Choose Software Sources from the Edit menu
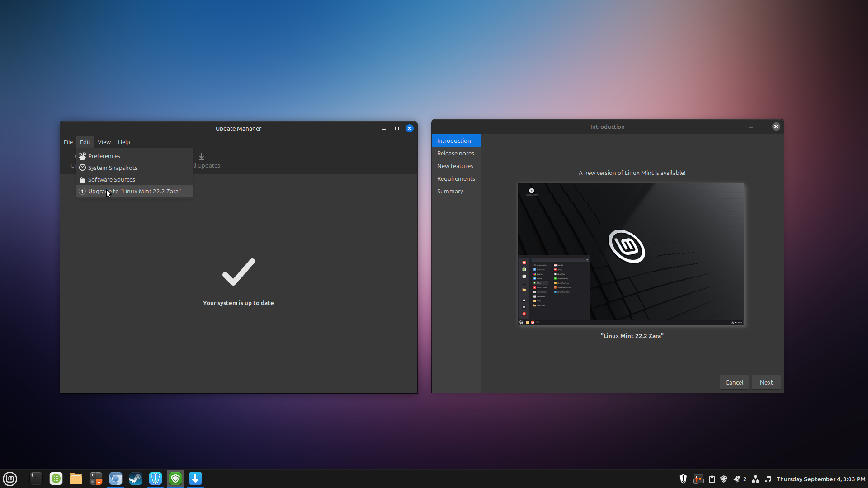The width and height of the screenshot is (868, 488). pyautogui.click(x=134, y=179)
